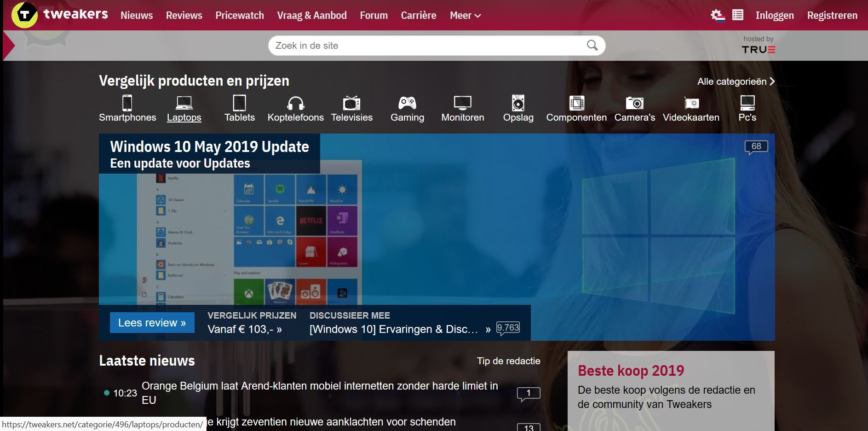
Task: Open the settings gear with flag icon
Action: click(x=718, y=15)
